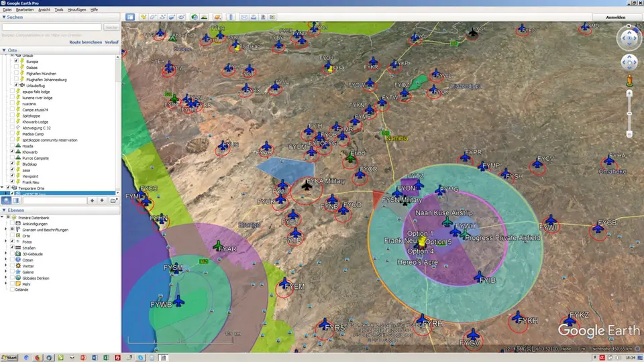Click the zoom slider track
The image size is (644, 362).
pos(629,114)
